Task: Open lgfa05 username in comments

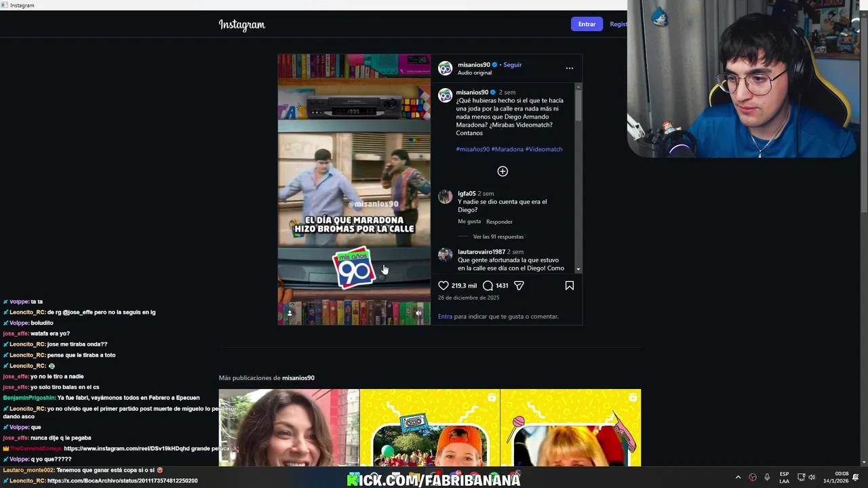Action: pos(467,193)
